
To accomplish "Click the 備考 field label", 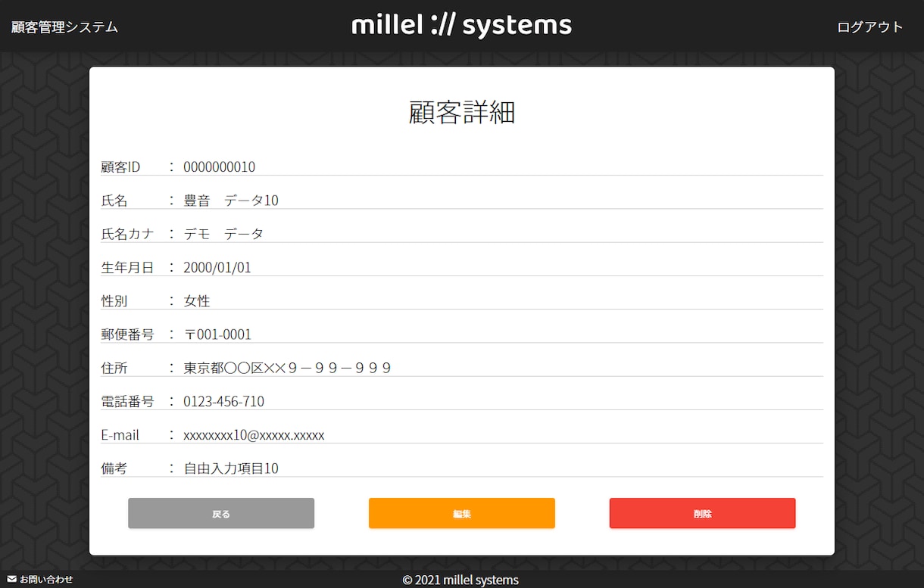I will tap(114, 468).
